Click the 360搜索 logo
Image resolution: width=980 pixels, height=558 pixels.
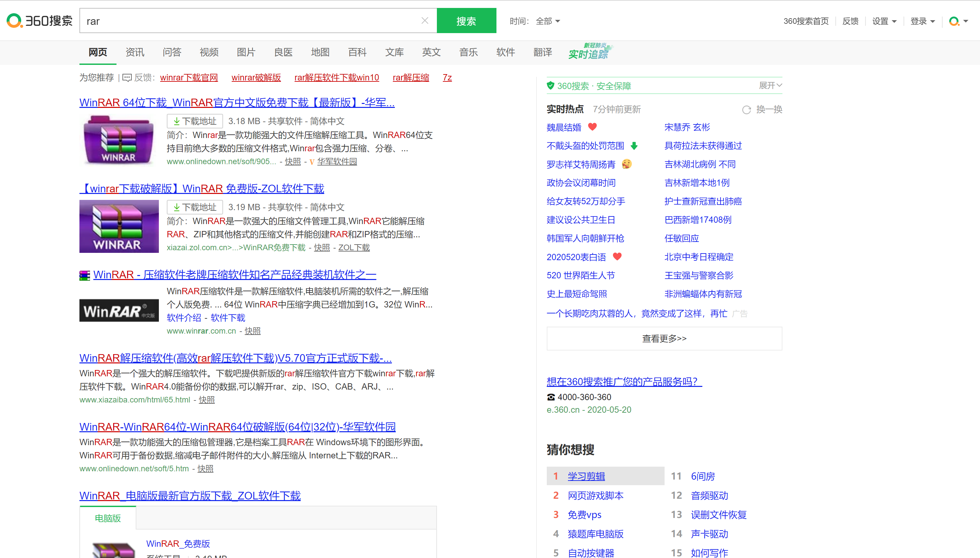pyautogui.click(x=39, y=21)
